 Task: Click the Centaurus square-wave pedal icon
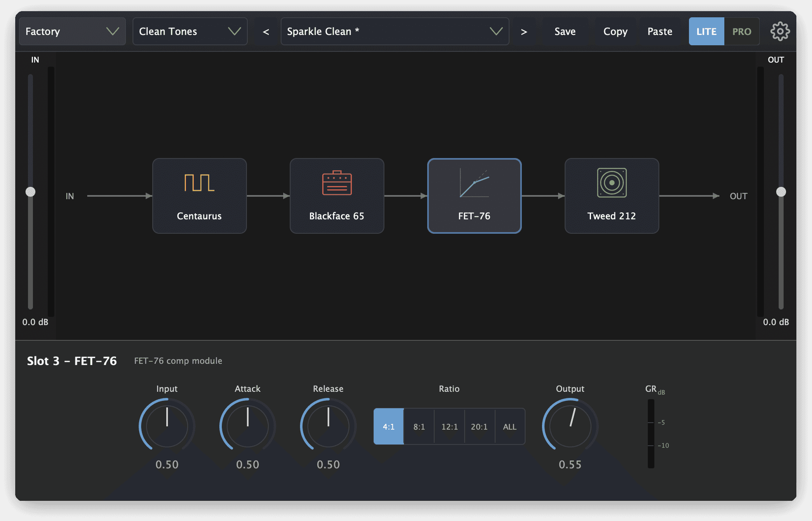point(199,183)
